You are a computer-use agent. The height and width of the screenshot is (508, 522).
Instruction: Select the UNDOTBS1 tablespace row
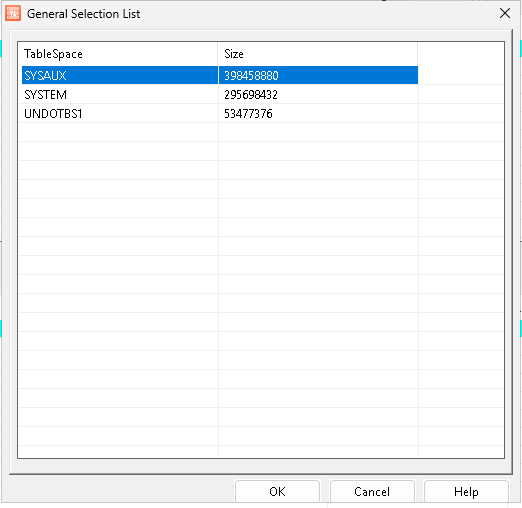(x=220, y=113)
